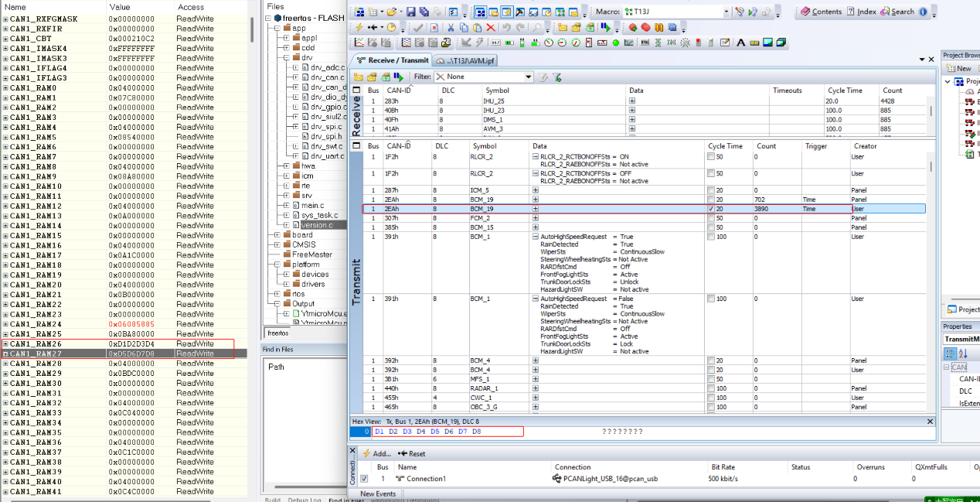Expand data of ICM_5 transmit row
Image resolution: width=980 pixels, height=502 pixels.
[536, 190]
